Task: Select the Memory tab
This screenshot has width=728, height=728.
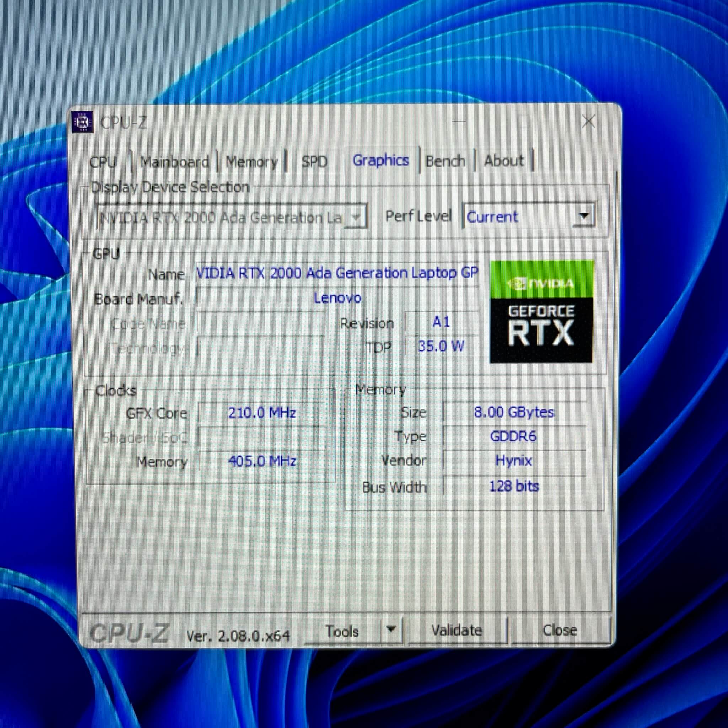Action: [252, 162]
